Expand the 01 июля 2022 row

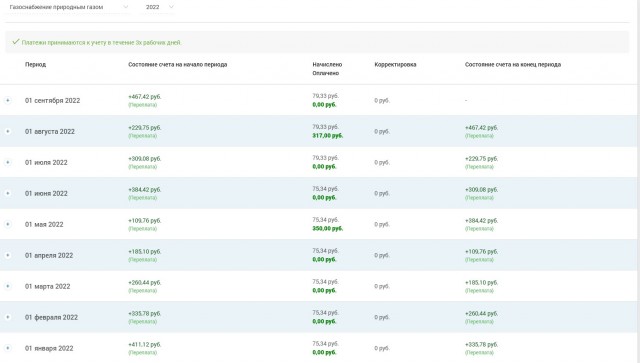click(x=8, y=163)
